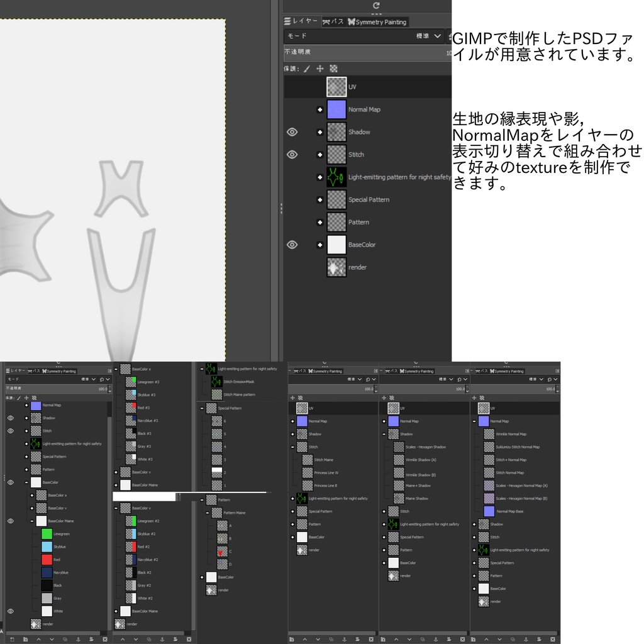
Task: Hide the White color layer via its eye
Action: [11, 611]
